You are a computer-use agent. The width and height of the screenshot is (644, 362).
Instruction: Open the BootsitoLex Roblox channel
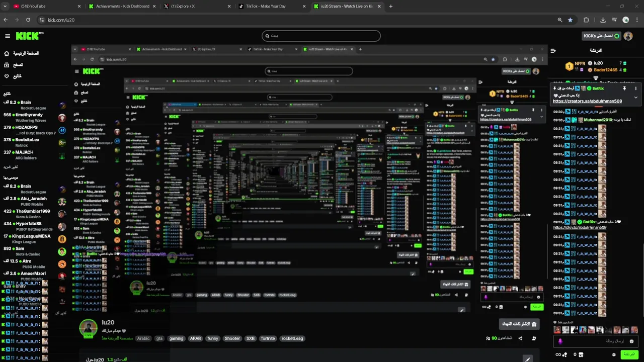[x=35, y=142]
